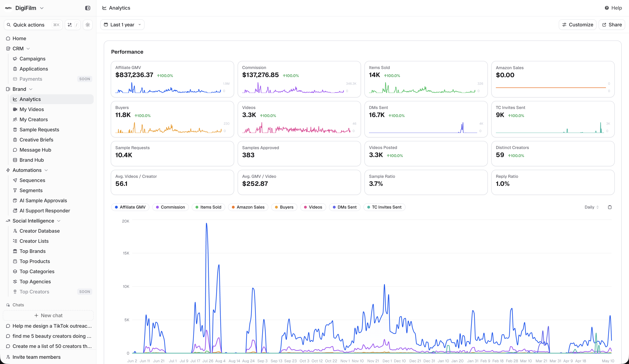Toggle the light theme sun icon
This screenshot has width=629, height=364.
click(x=88, y=25)
